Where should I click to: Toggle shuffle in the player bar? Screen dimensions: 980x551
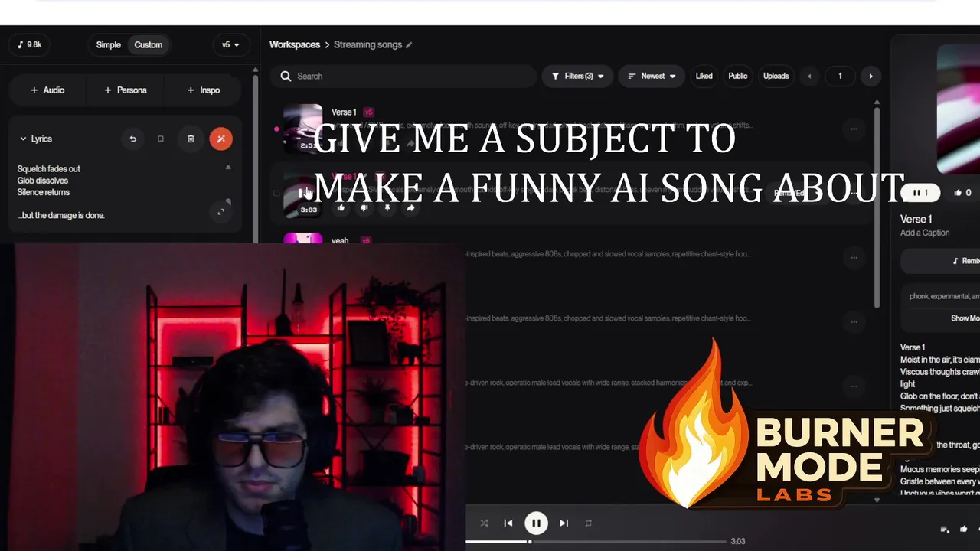(x=484, y=523)
